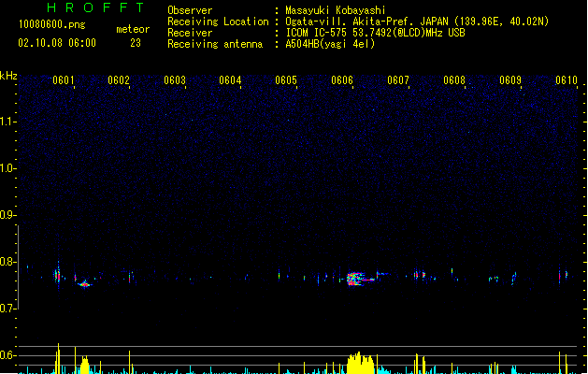Screen dimensions: 588x374
Task: Click observer name Masayuki Kobayashi
Action: click(x=336, y=10)
